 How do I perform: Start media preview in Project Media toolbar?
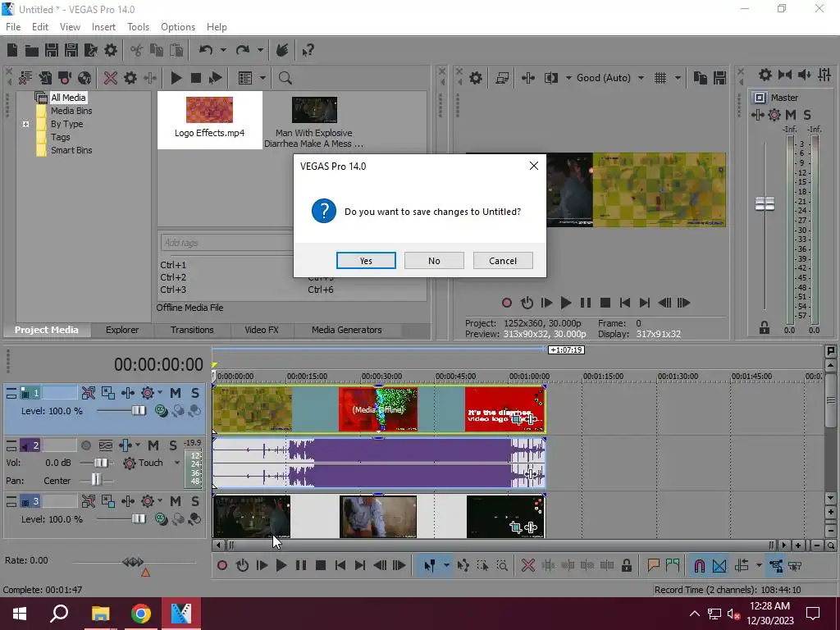176,78
